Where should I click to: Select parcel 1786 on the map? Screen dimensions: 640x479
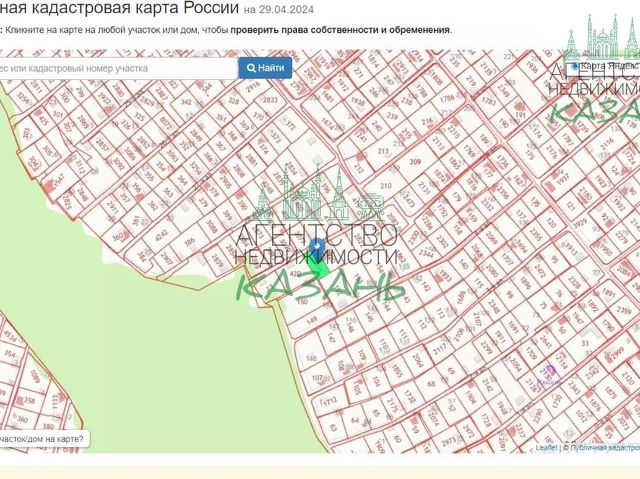point(447,98)
